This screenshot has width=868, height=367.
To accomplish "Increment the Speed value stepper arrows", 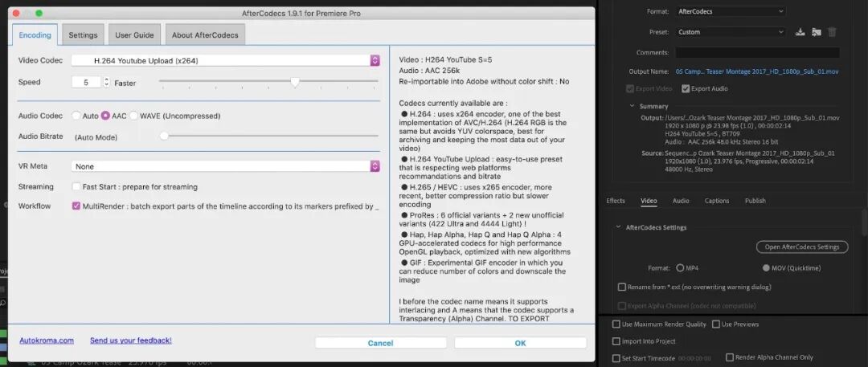I will [x=106, y=80].
